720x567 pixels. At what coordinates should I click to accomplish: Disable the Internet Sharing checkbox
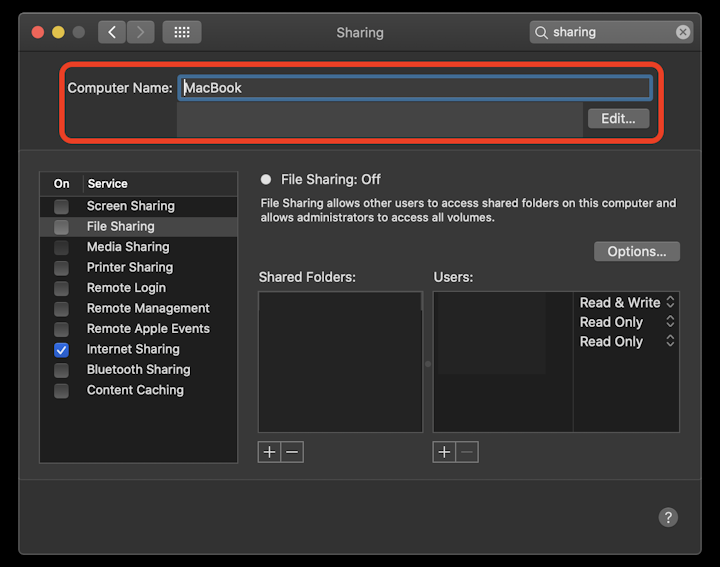tap(62, 350)
